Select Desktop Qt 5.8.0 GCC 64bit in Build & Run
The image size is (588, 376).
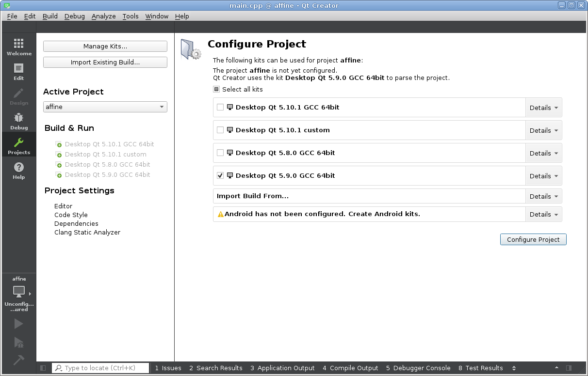pos(107,165)
